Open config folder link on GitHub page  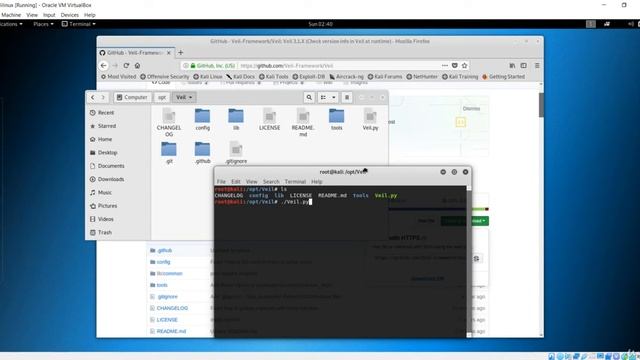click(x=163, y=262)
